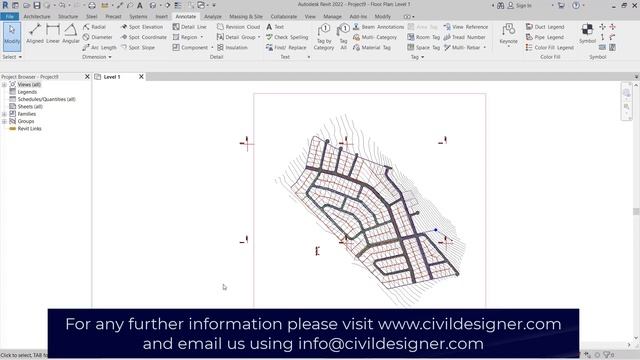The height and width of the screenshot is (360, 640).
Task: Click the Tag All tool
Action: pyautogui.click(x=343, y=37)
